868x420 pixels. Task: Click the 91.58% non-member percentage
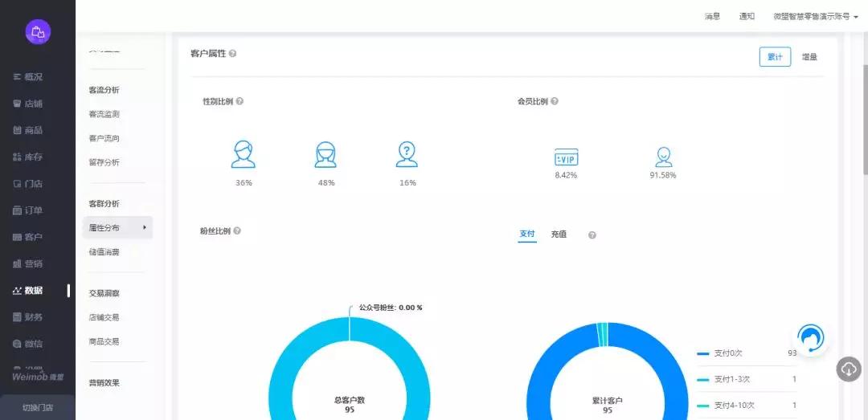662,175
